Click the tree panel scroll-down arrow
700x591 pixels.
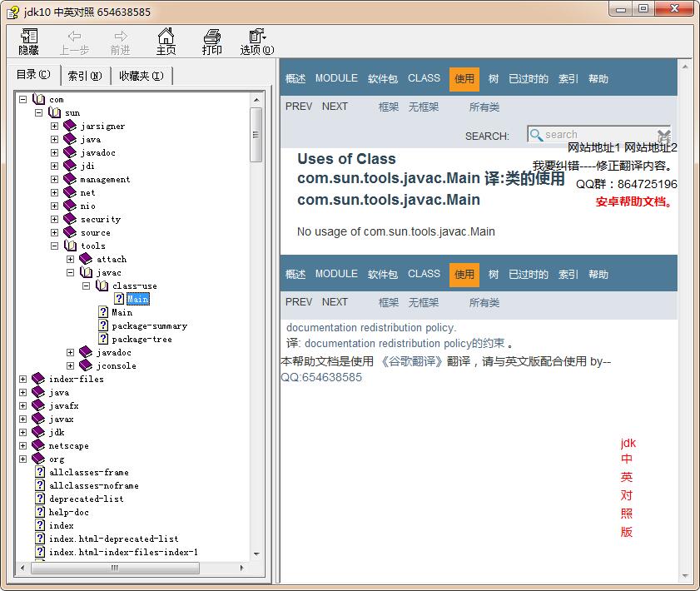coord(256,554)
